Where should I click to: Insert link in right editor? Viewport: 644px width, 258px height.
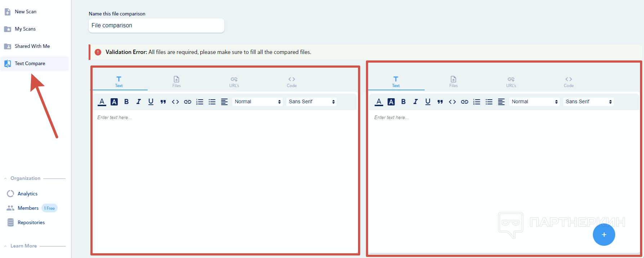pyautogui.click(x=465, y=102)
